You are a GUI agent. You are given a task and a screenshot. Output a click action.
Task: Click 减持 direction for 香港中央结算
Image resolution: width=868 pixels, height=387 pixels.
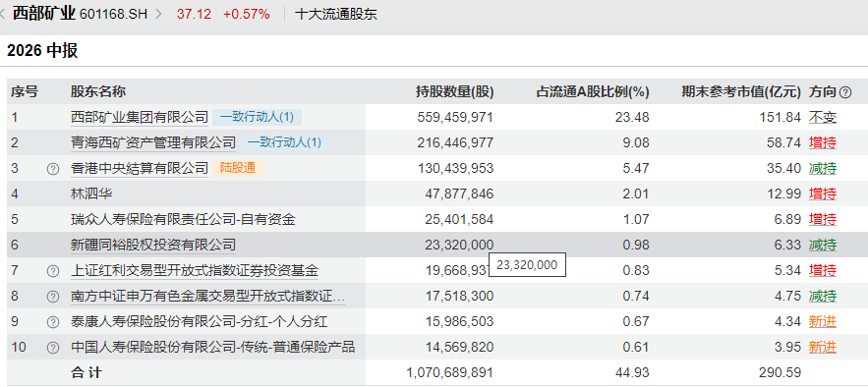point(822,169)
